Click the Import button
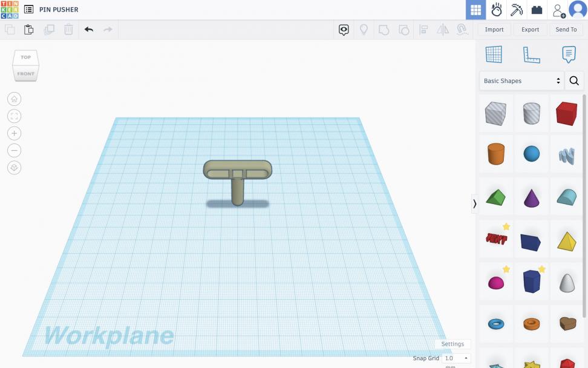The height and width of the screenshot is (368, 588). click(494, 29)
